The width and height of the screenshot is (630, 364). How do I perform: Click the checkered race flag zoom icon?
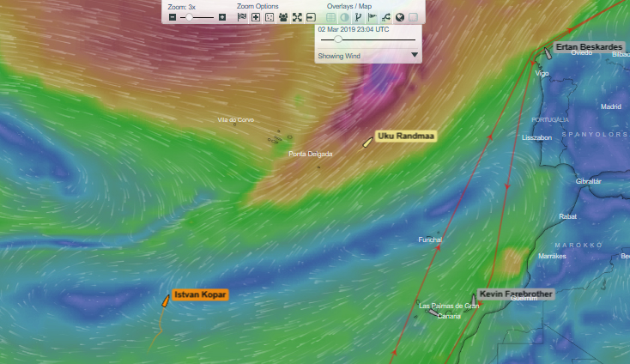[x=242, y=17]
